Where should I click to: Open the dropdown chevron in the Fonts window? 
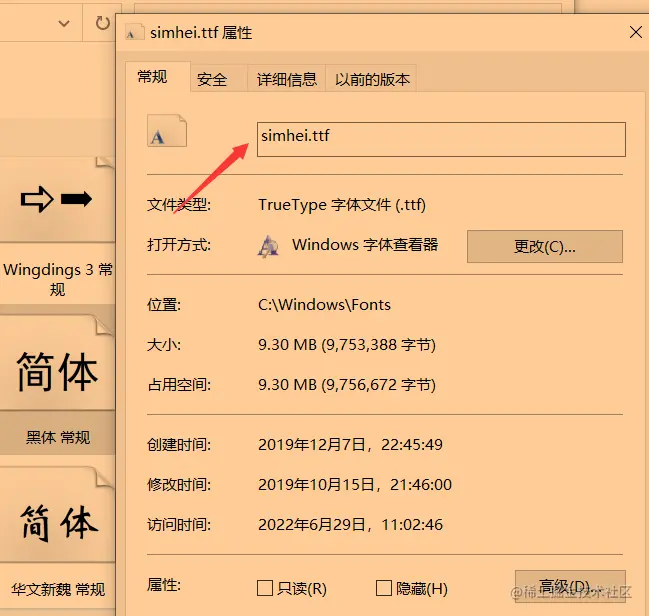click(x=64, y=24)
